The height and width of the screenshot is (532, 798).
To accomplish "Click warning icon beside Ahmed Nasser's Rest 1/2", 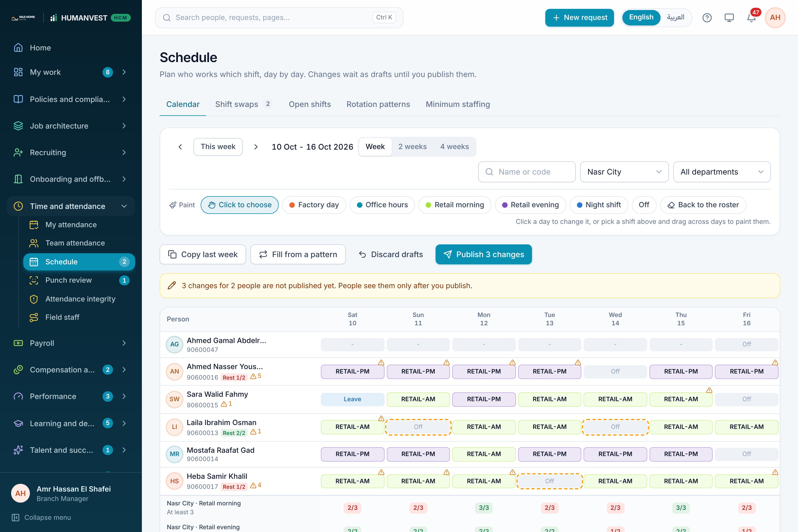I will click(x=253, y=376).
